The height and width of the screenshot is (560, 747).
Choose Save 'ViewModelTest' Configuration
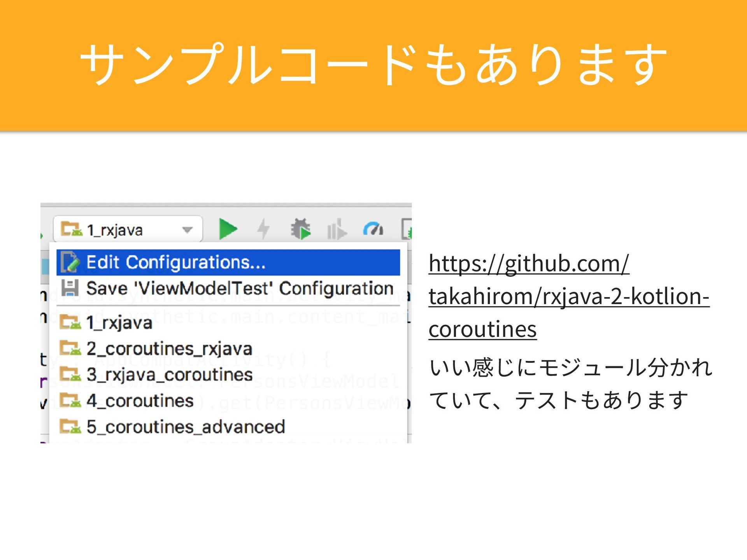[240, 289]
